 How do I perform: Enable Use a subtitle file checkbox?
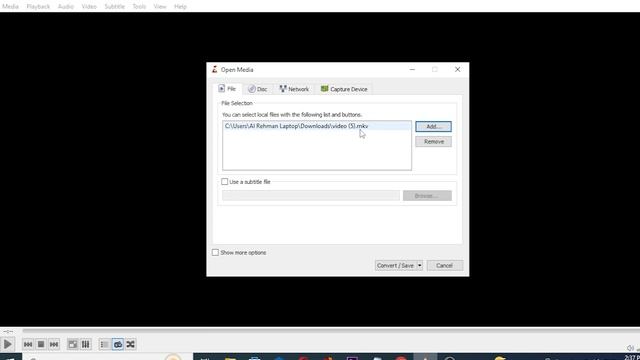click(x=224, y=182)
